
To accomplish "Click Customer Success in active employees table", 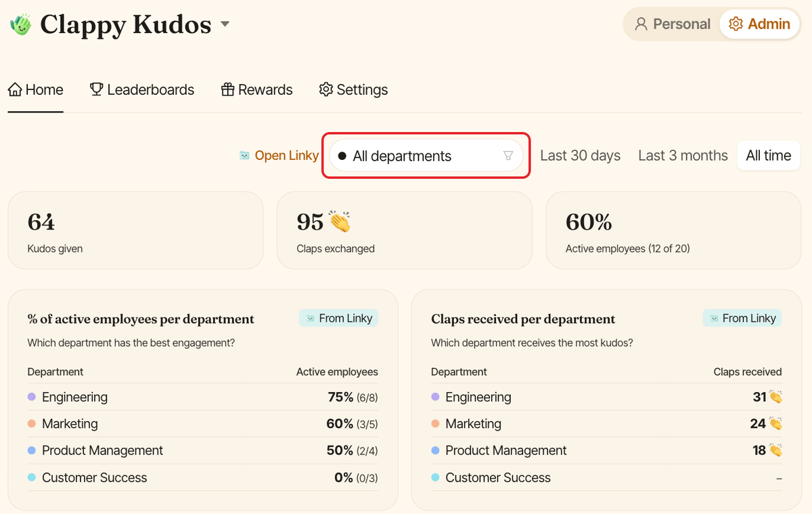I will tap(94, 477).
